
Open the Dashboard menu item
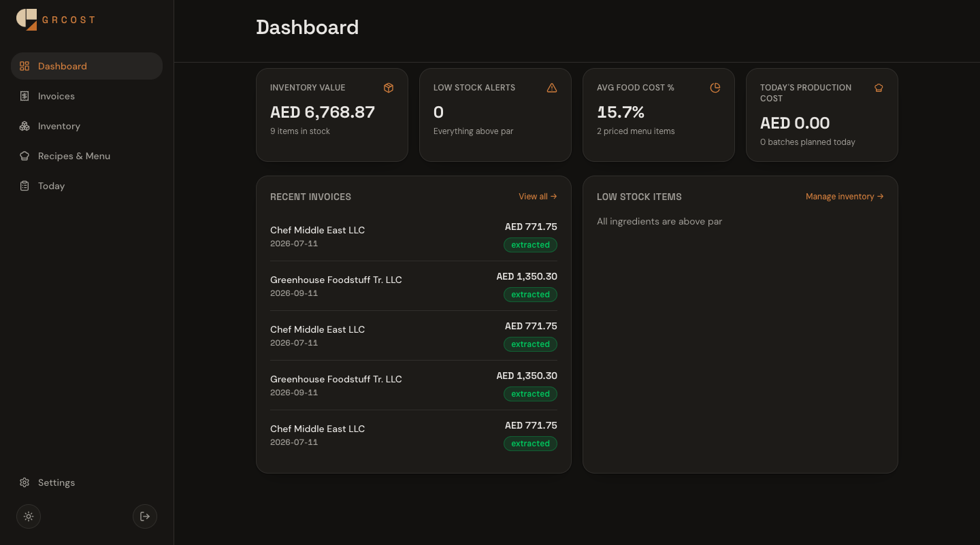click(x=86, y=66)
